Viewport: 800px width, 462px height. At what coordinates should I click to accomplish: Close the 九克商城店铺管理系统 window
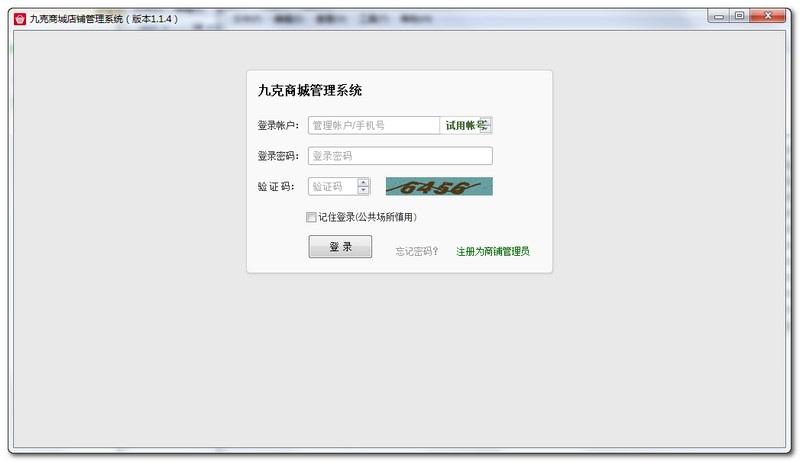768,16
